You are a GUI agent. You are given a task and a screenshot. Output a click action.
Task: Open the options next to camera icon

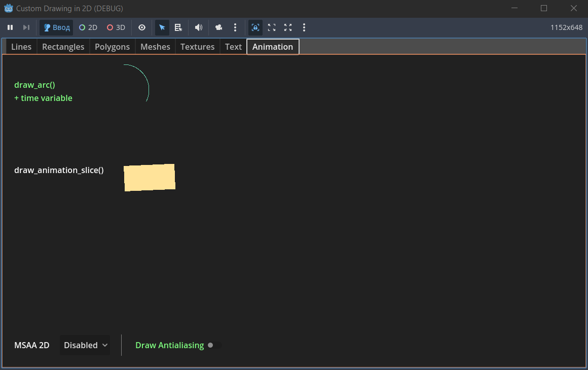(x=235, y=27)
